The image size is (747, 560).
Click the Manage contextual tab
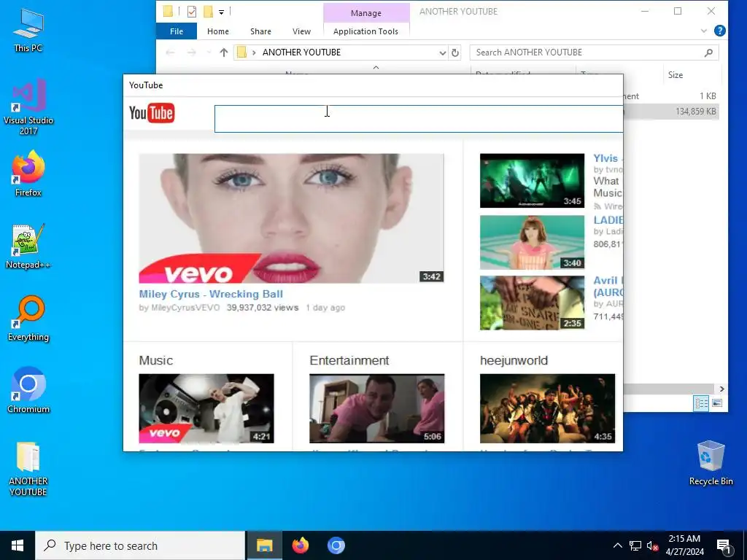(366, 13)
